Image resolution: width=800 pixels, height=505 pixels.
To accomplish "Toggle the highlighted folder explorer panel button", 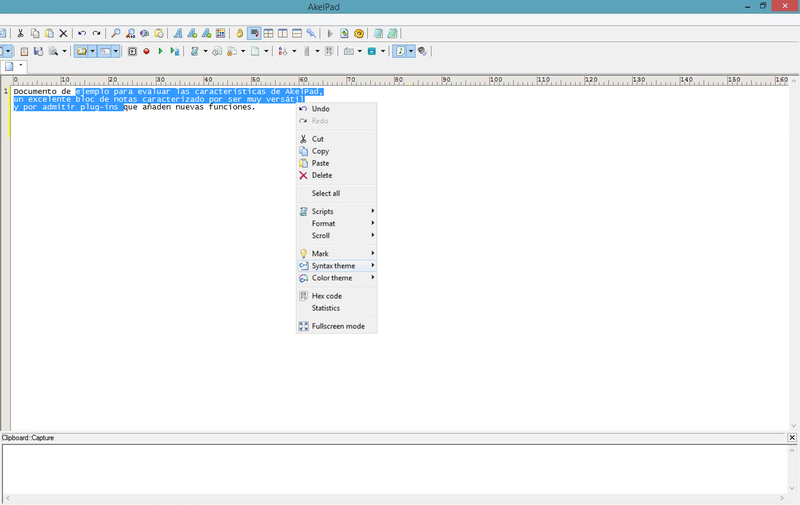I will pyautogui.click(x=81, y=51).
